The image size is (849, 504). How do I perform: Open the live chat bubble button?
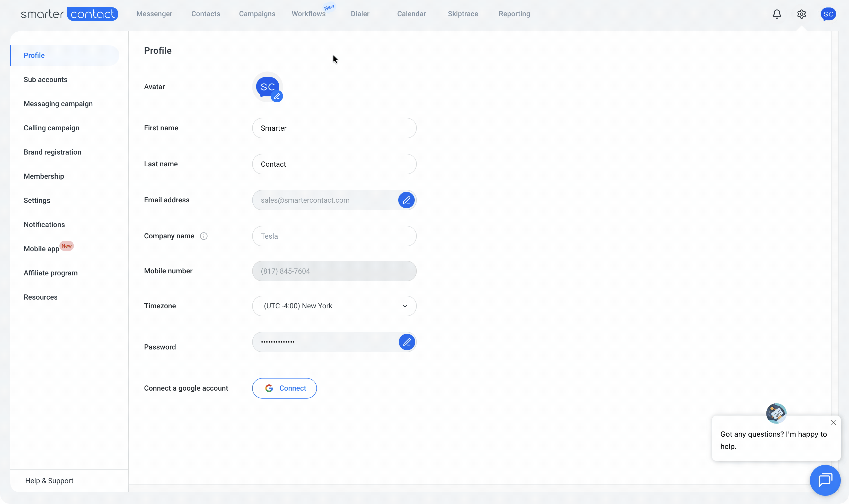click(825, 480)
